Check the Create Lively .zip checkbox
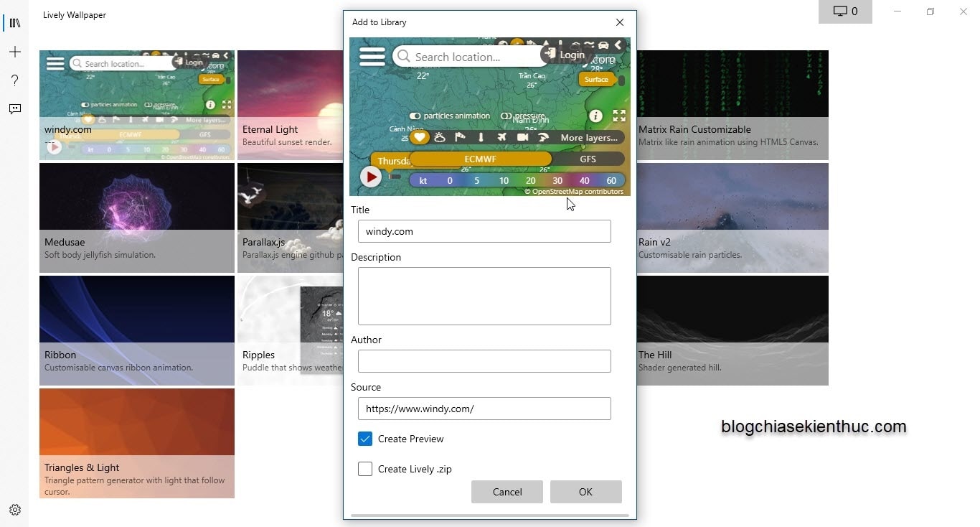 click(365, 469)
